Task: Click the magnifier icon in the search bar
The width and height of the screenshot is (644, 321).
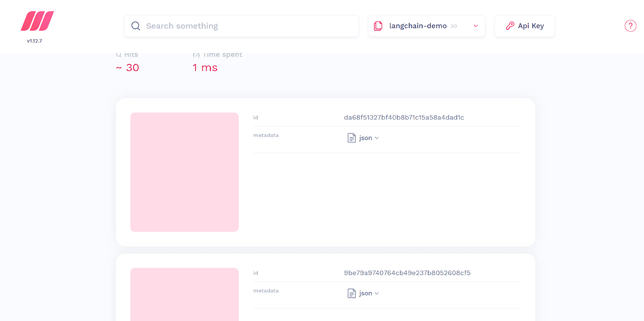Action: tap(136, 26)
